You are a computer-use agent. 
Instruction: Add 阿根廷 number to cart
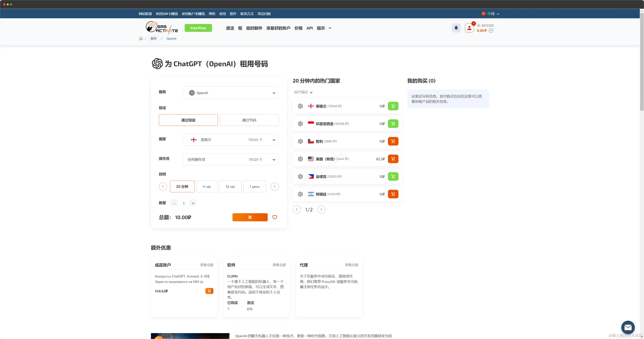(x=393, y=194)
